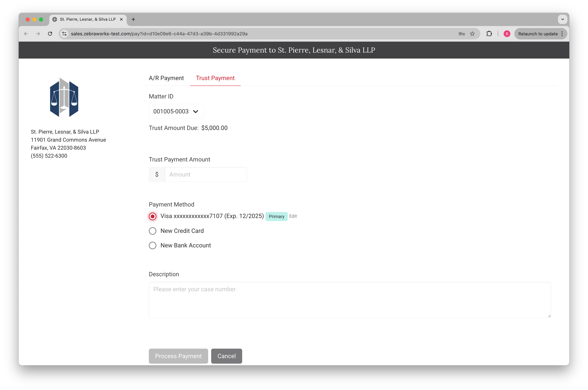The image size is (588, 390).
Task: Switch to the A/R Payment tab
Action: [166, 78]
